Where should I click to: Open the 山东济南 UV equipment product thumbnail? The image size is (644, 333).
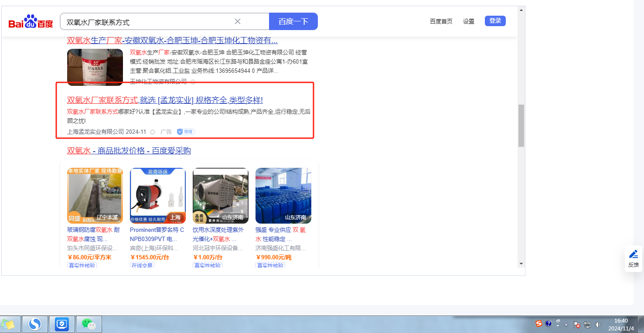pos(221,196)
